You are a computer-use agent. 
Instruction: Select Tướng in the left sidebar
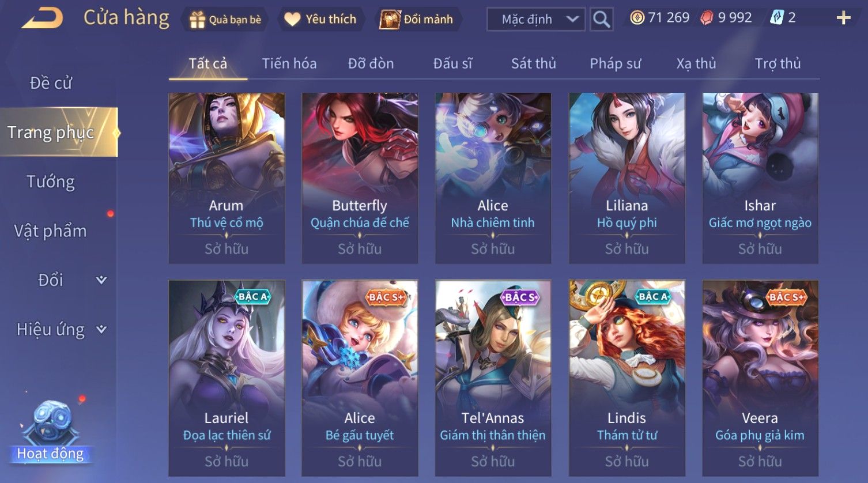(x=51, y=182)
